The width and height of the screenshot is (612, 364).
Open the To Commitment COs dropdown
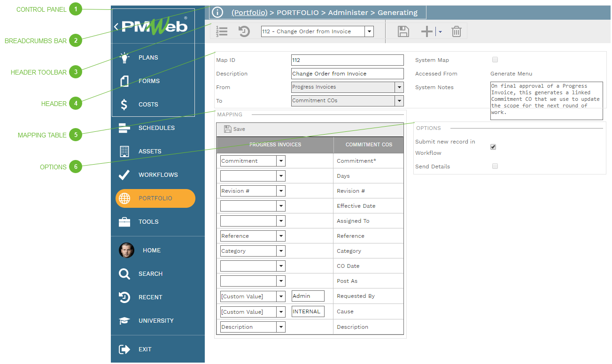click(x=399, y=101)
